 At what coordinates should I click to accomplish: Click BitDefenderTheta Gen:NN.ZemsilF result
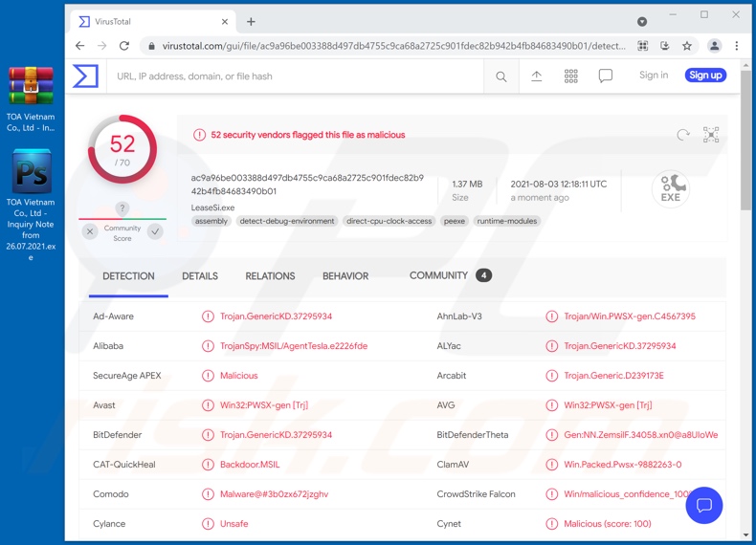point(641,435)
